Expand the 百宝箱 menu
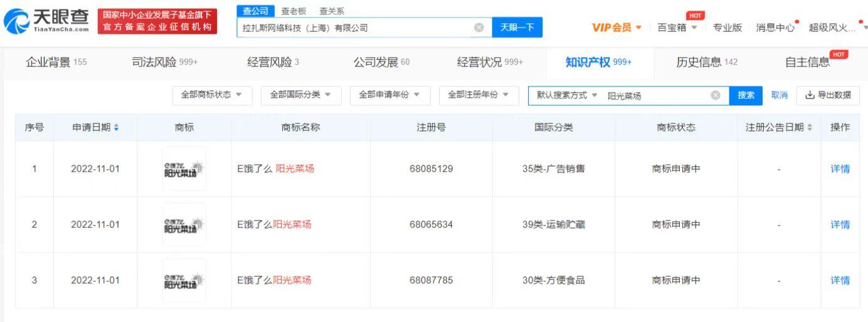Screen dimensions: 868x322 (677, 28)
